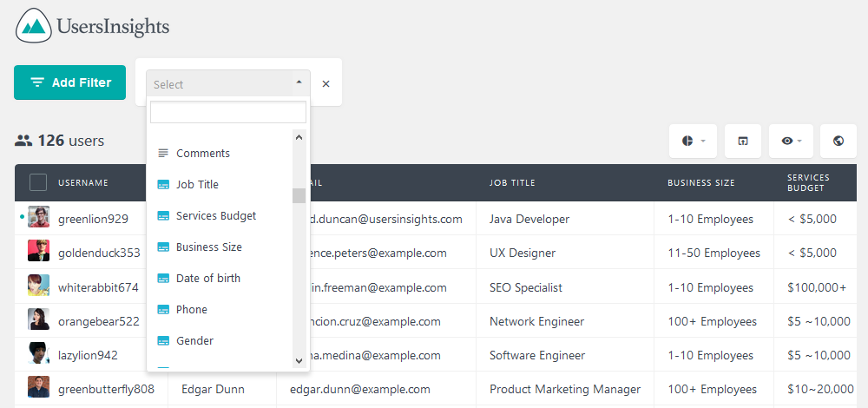The image size is (868, 408).
Task: Choose Date of birth from the filter list
Action: 220,278
